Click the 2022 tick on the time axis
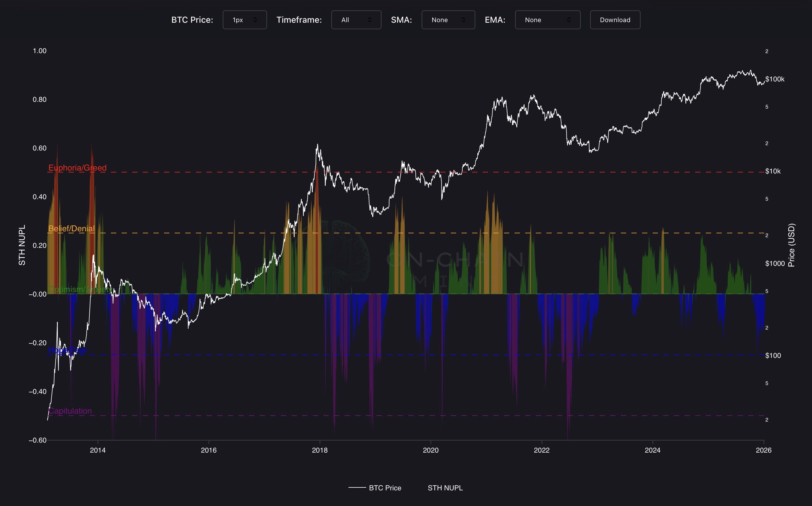812x506 pixels. (x=541, y=450)
